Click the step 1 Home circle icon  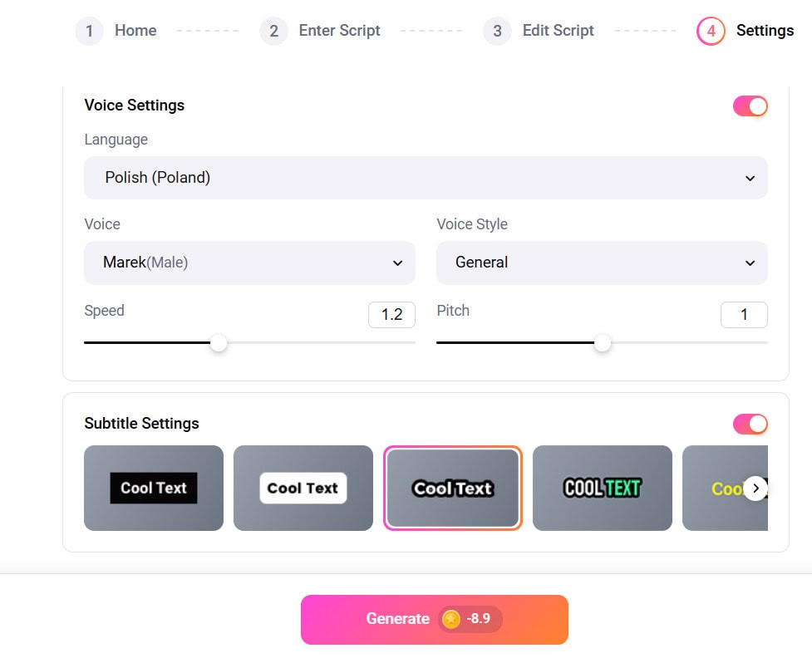click(x=89, y=32)
